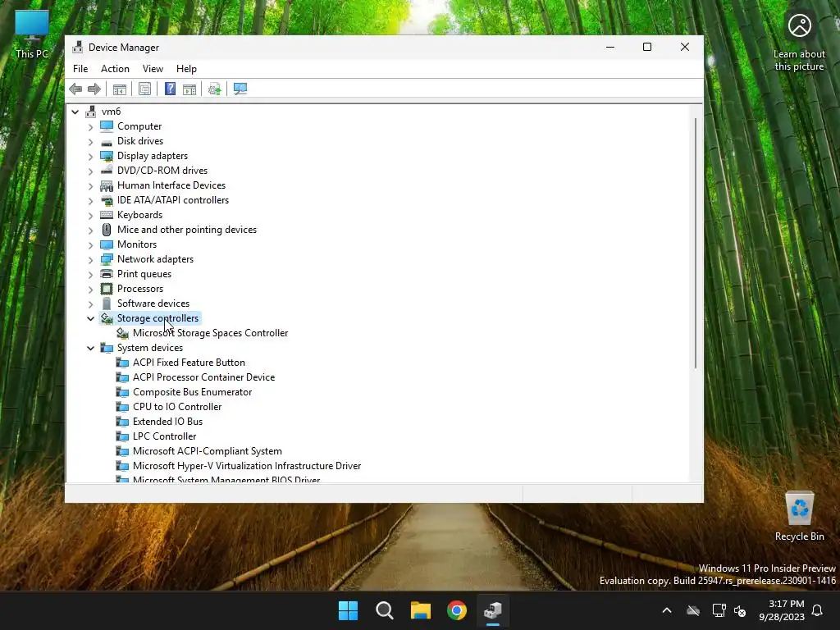Open Recycle Bin on the desktop

point(799,517)
